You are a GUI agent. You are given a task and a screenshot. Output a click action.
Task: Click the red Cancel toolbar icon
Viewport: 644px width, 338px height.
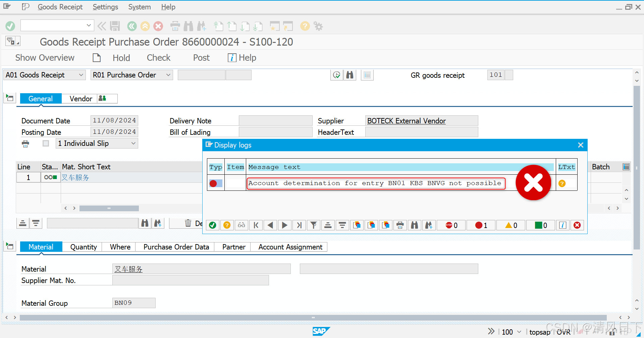coord(158,26)
